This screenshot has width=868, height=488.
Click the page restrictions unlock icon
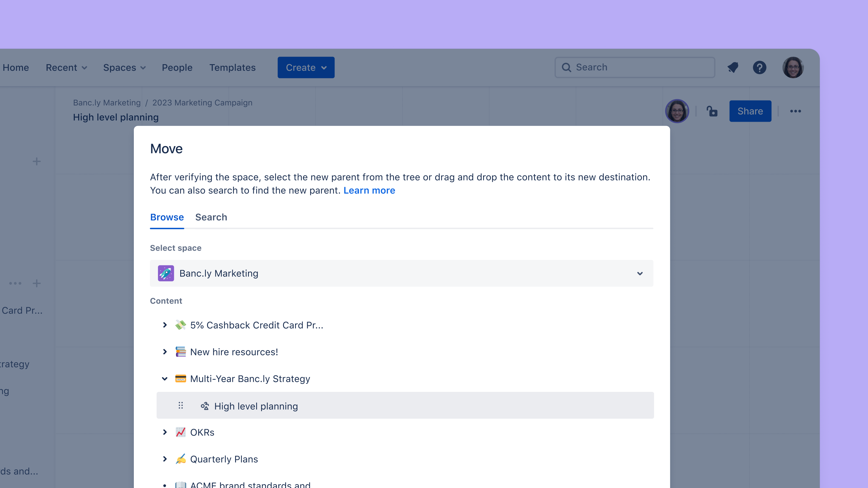[x=712, y=111]
